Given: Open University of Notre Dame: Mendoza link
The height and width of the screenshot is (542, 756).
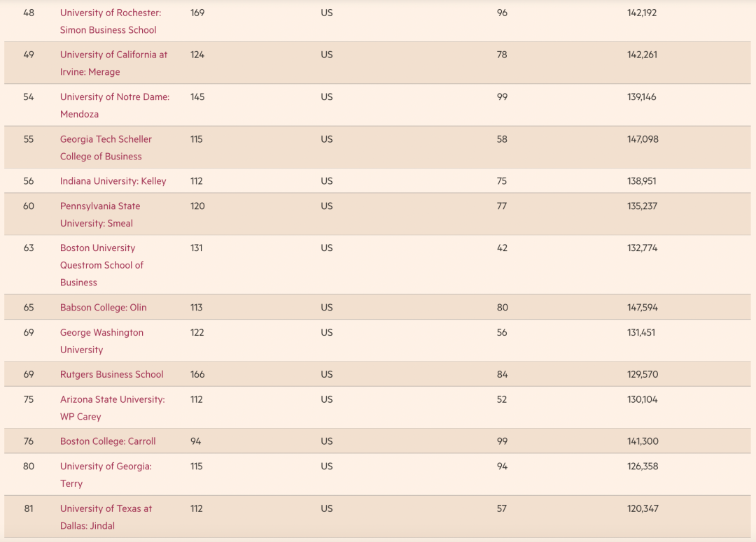Looking at the screenshot, I should coord(114,97).
